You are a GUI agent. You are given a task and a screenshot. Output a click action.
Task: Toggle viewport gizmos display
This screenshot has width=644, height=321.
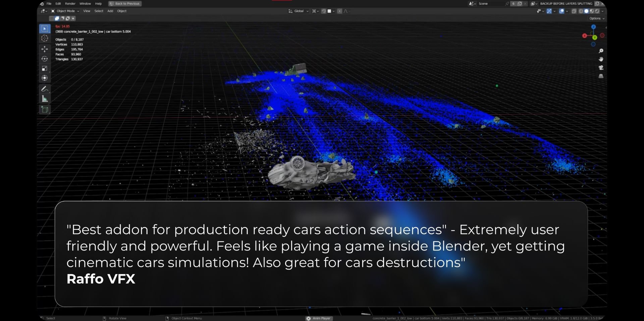(549, 11)
